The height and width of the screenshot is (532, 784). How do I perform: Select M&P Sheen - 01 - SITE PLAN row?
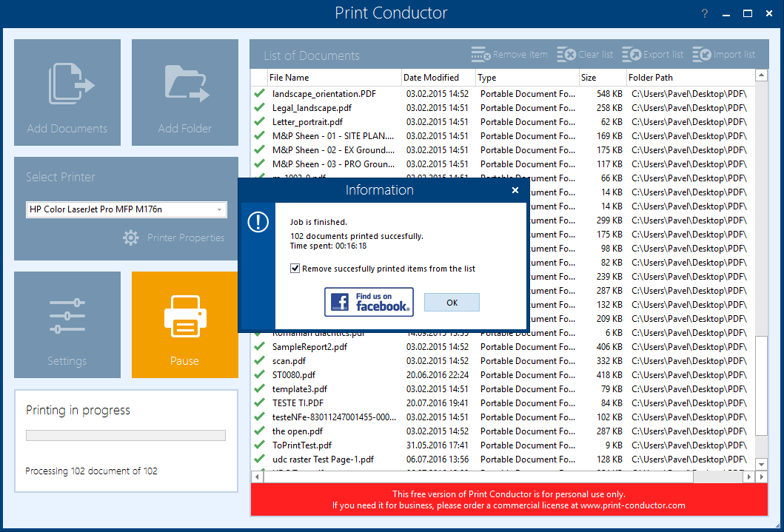(x=502, y=136)
